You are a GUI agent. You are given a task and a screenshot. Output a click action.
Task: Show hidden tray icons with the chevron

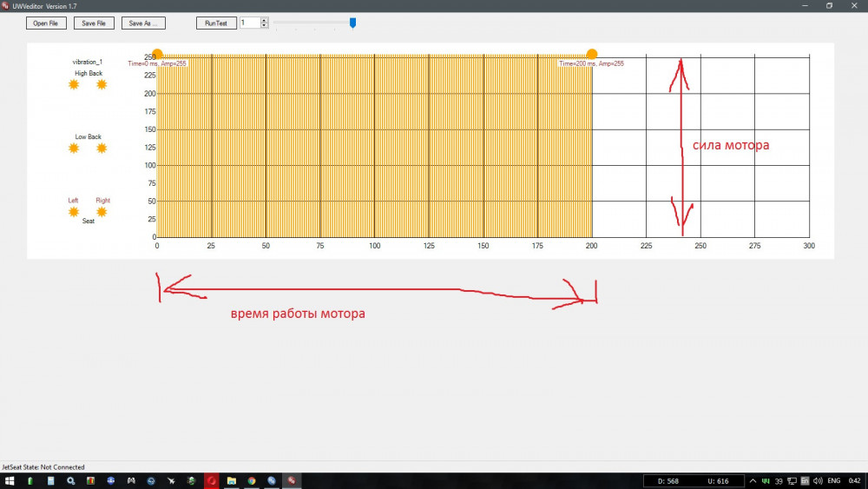pos(753,480)
